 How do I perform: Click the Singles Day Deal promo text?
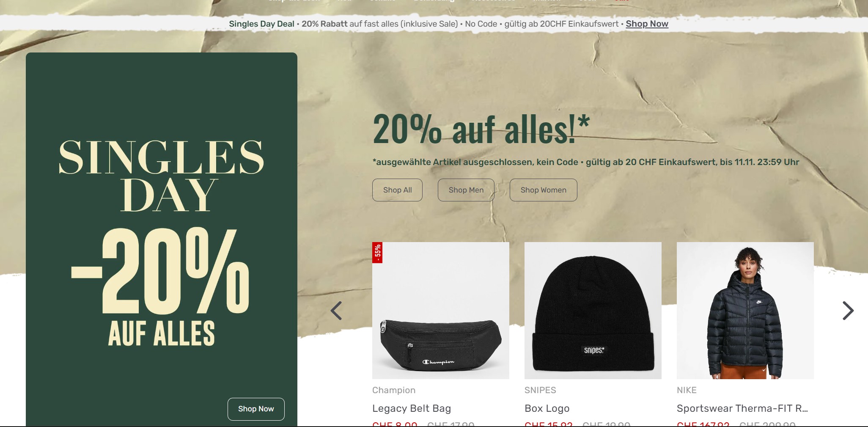261,24
